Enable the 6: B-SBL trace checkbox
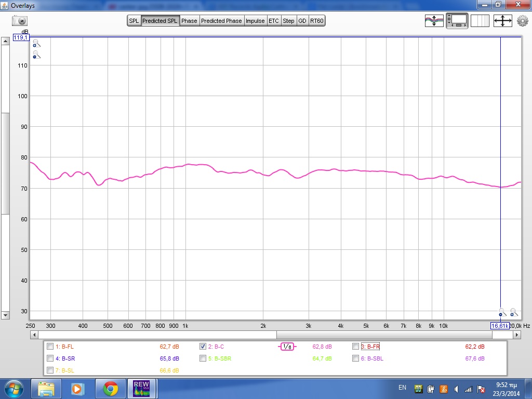This screenshot has width=532, height=399. [355, 358]
